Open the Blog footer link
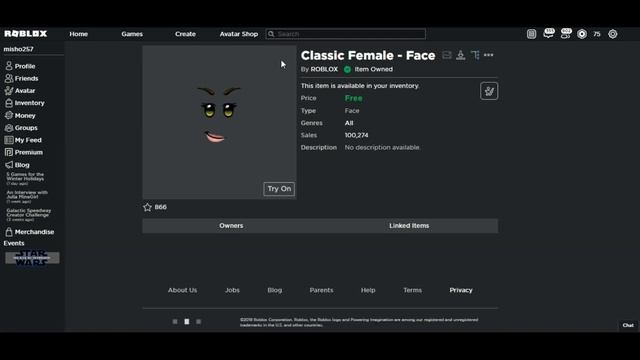 click(275, 290)
